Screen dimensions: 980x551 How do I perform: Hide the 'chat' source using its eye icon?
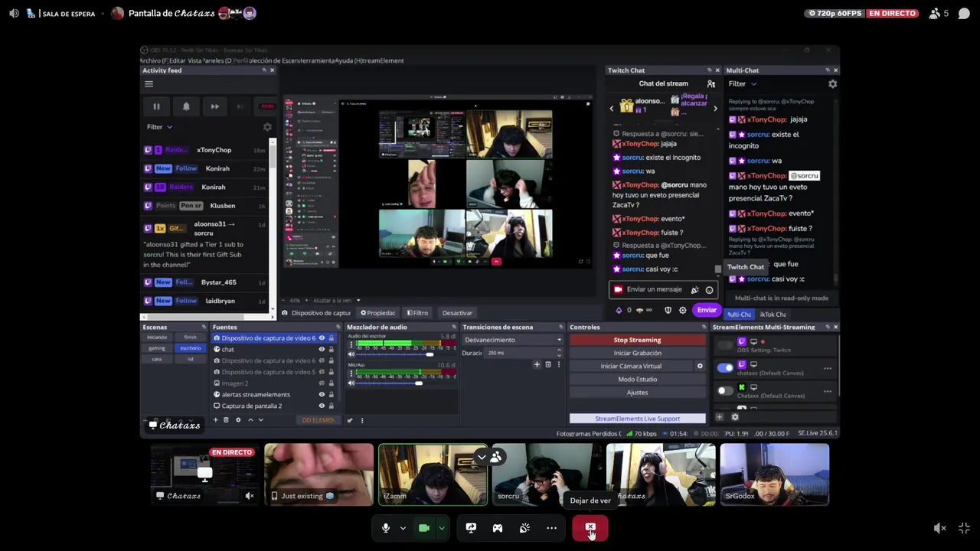(322, 349)
